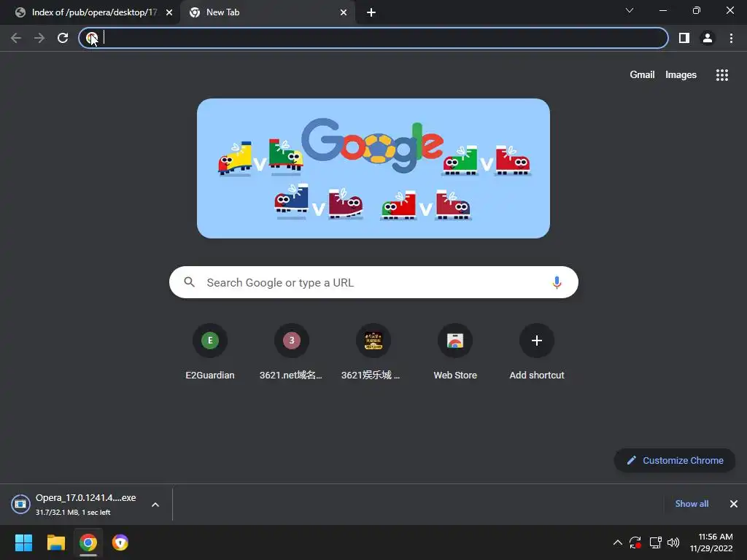Open the Gmail link
The width and height of the screenshot is (747, 560).
coord(642,75)
